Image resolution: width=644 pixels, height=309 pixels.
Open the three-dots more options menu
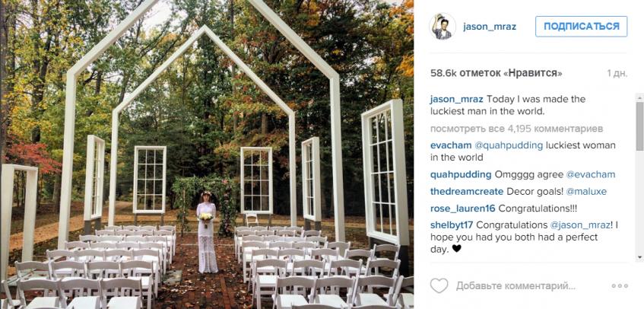620,286
